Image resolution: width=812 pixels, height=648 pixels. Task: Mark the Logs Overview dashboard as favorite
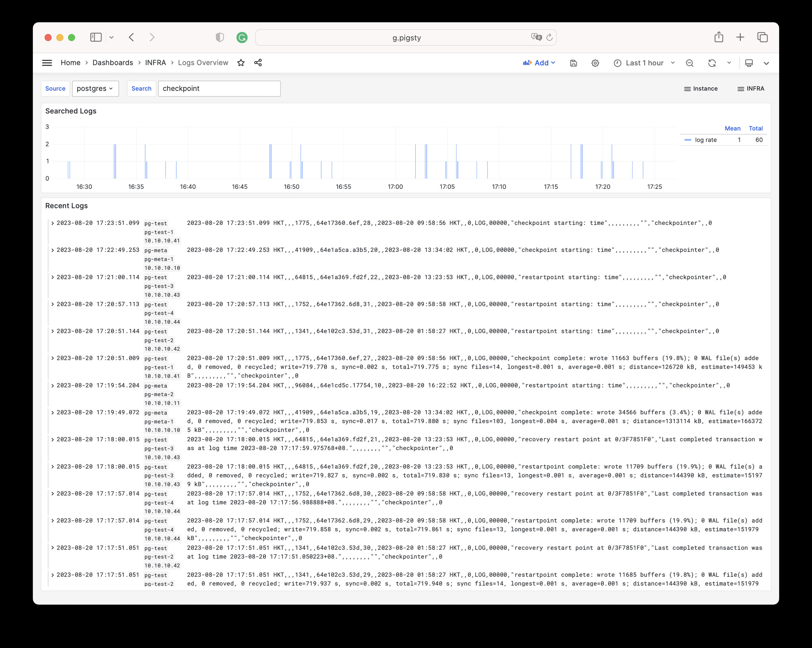pos(240,63)
